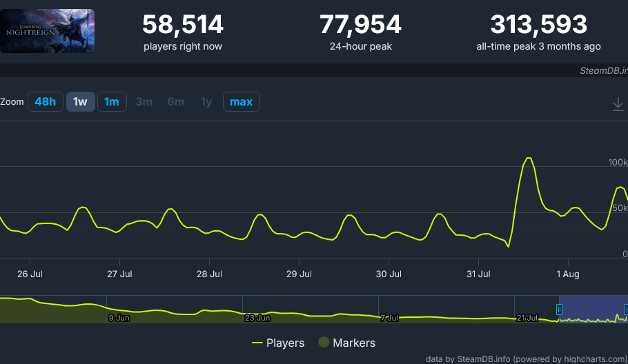This screenshot has width=628, height=364.
Task: Click the 9 Jun navigator label
Action: [119, 318]
